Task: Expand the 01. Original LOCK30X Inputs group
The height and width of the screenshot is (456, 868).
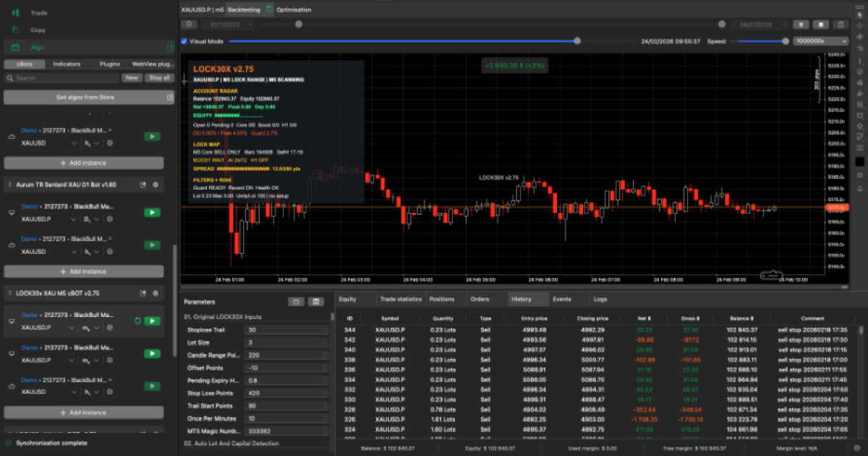Action: 223,317
